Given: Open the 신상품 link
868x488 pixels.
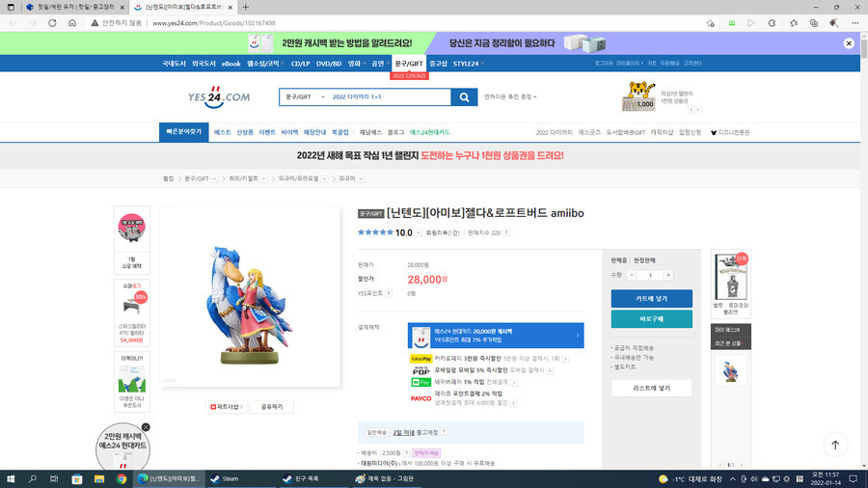Looking at the screenshot, I should pyautogui.click(x=245, y=133).
